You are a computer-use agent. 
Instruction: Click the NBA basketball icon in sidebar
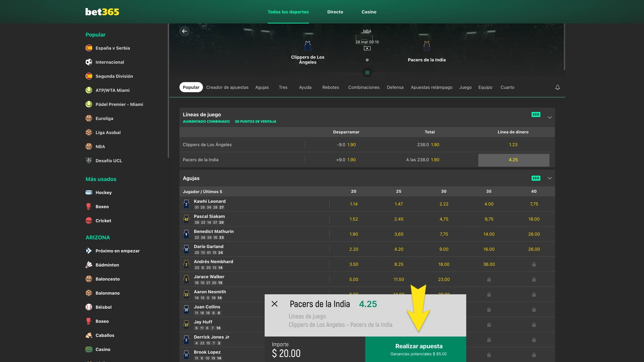[x=89, y=146]
